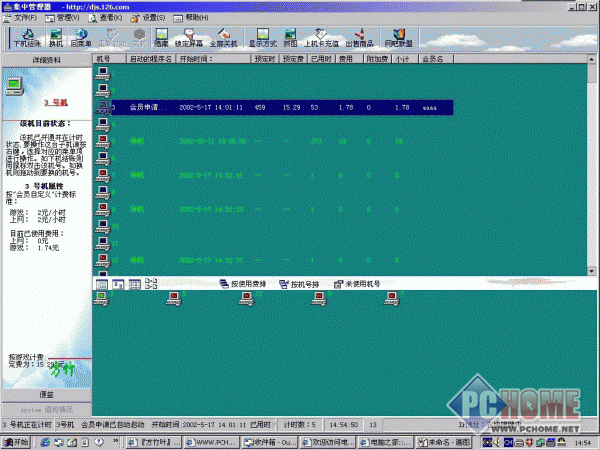Switch to 收件箱 Outlook taskbar window

coord(270,443)
